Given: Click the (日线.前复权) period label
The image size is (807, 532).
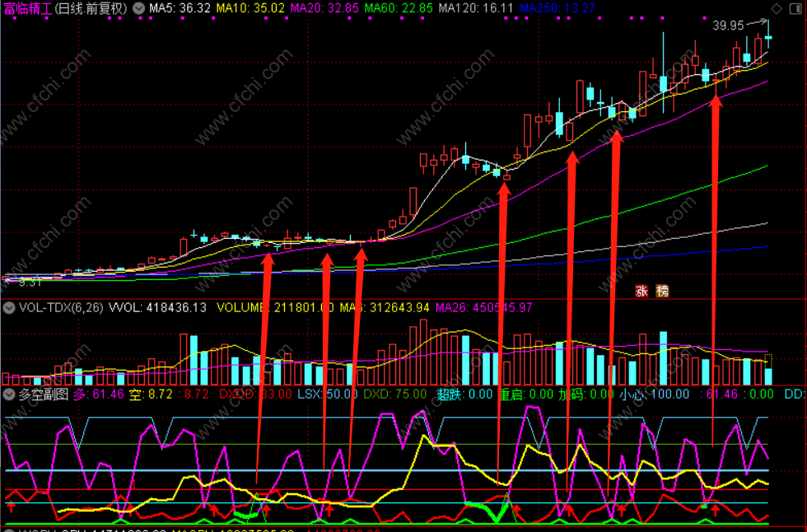Looking at the screenshot, I should (91, 9).
